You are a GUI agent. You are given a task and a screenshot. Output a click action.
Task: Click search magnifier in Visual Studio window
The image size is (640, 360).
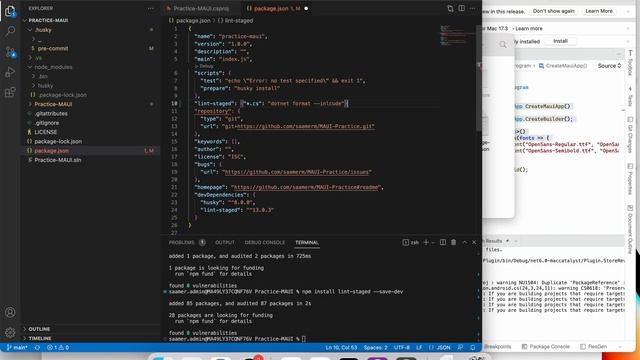(x=503, y=44)
